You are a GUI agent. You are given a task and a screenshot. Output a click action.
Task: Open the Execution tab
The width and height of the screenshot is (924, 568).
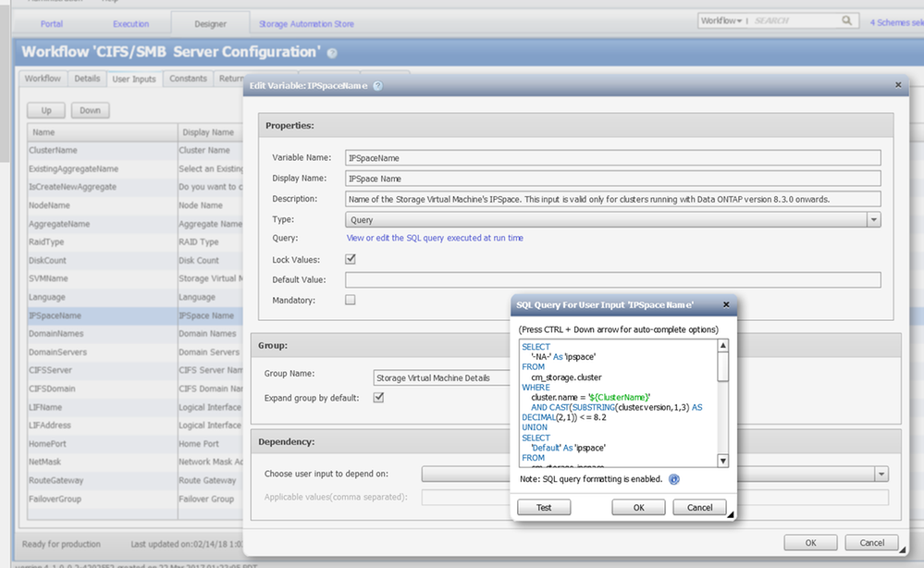[130, 23]
